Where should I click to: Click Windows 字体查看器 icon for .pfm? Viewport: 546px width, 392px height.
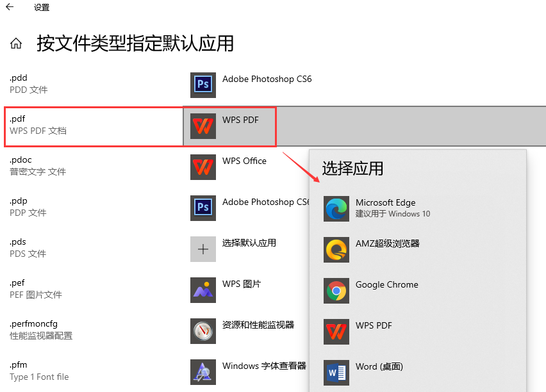pos(203,372)
